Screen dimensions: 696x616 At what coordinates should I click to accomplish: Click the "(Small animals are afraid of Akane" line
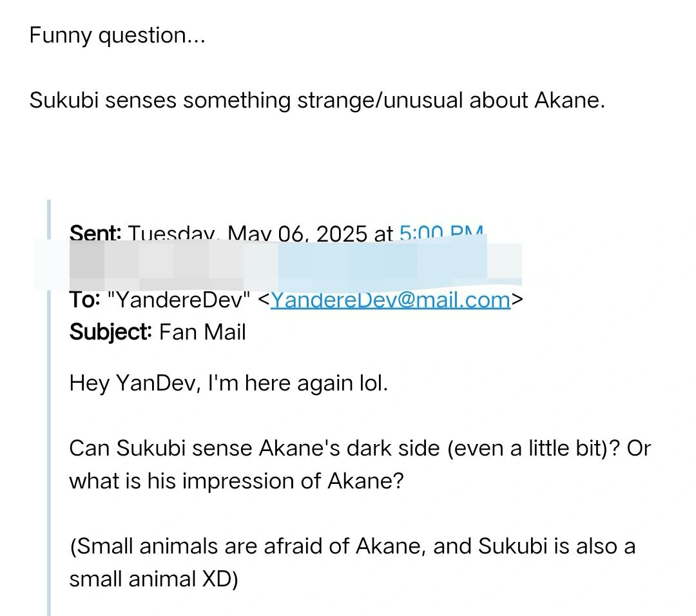click(x=352, y=546)
